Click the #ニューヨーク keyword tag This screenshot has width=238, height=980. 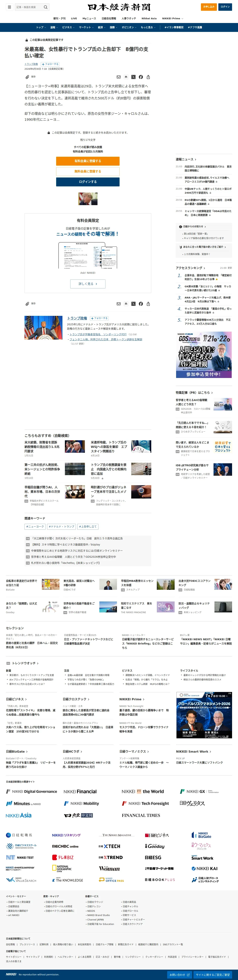pyautogui.click(x=35, y=527)
